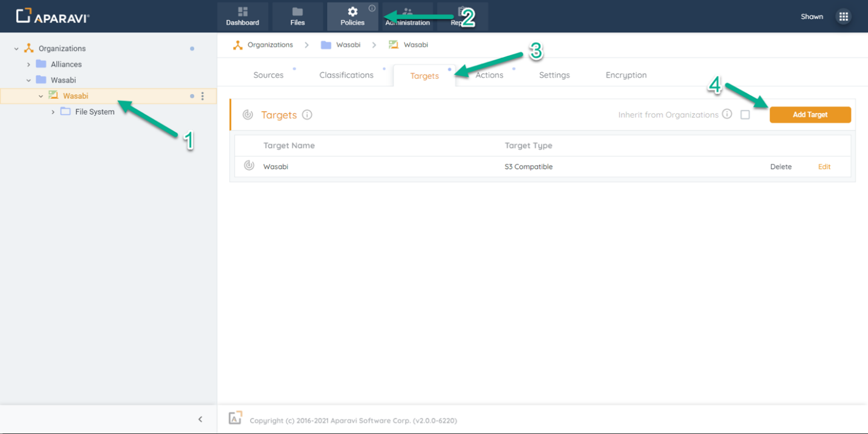868x434 pixels.
Task: Select the Alliances folder
Action: pyautogui.click(x=66, y=64)
